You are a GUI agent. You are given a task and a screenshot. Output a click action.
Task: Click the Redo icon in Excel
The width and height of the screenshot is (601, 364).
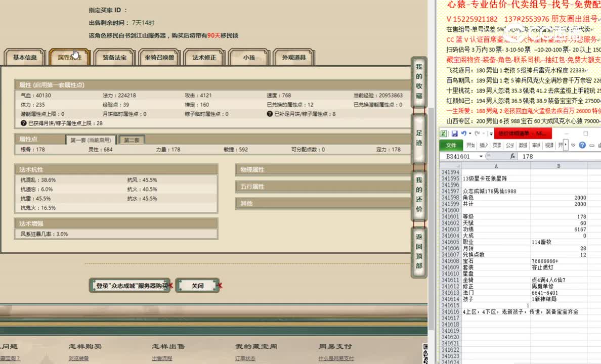click(x=478, y=133)
